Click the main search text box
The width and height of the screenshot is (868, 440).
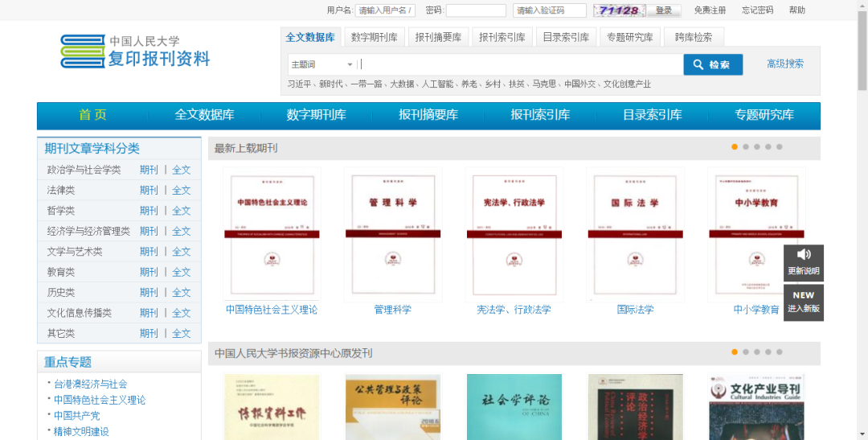pyautogui.click(x=520, y=64)
